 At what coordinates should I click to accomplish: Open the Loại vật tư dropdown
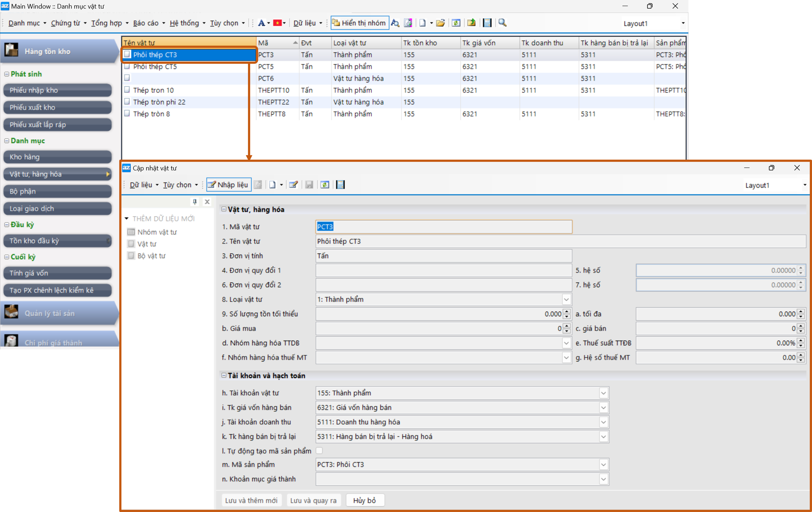tap(566, 299)
